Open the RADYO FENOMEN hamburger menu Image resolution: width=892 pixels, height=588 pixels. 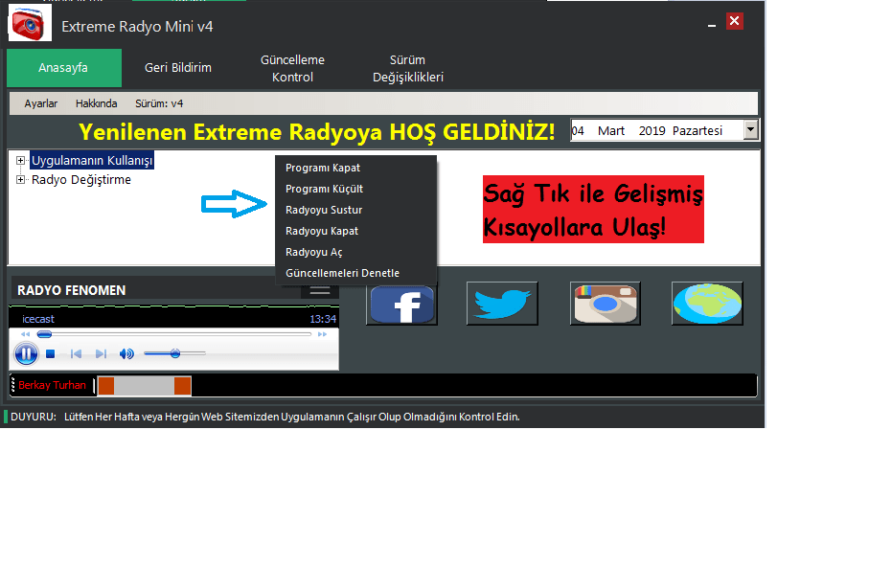(320, 290)
